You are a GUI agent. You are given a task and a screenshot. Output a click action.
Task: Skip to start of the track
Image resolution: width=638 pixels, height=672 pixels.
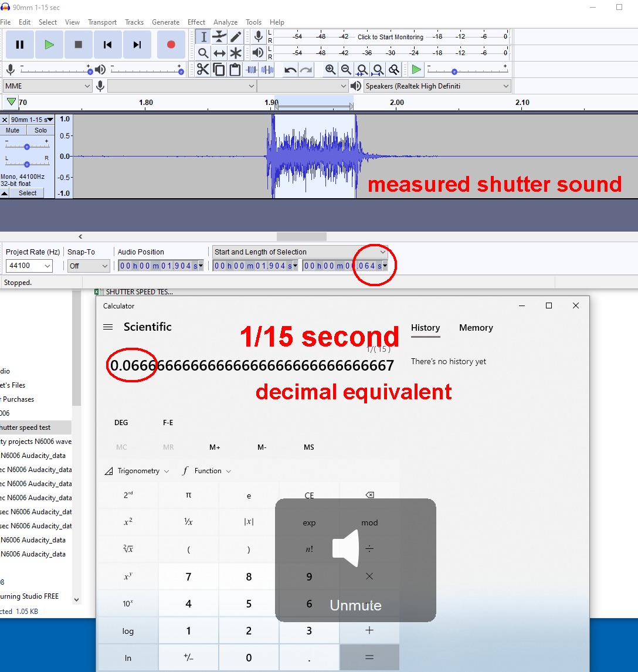pyautogui.click(x=107, y=45)
